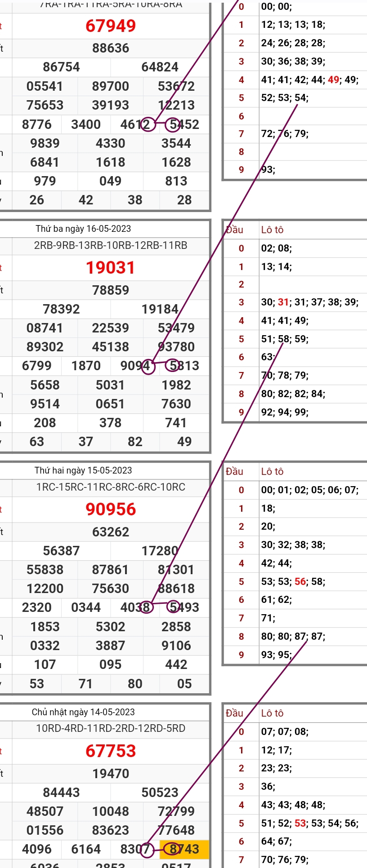Click the result 5658
This screenshot has height=868, width=367.
click(x=45, y=385)
